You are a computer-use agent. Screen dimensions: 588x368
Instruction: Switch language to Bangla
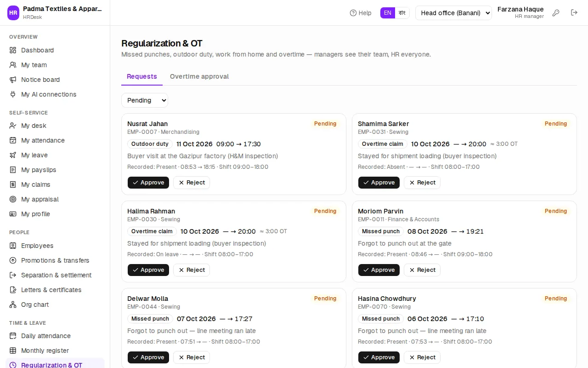coord(402,13)
